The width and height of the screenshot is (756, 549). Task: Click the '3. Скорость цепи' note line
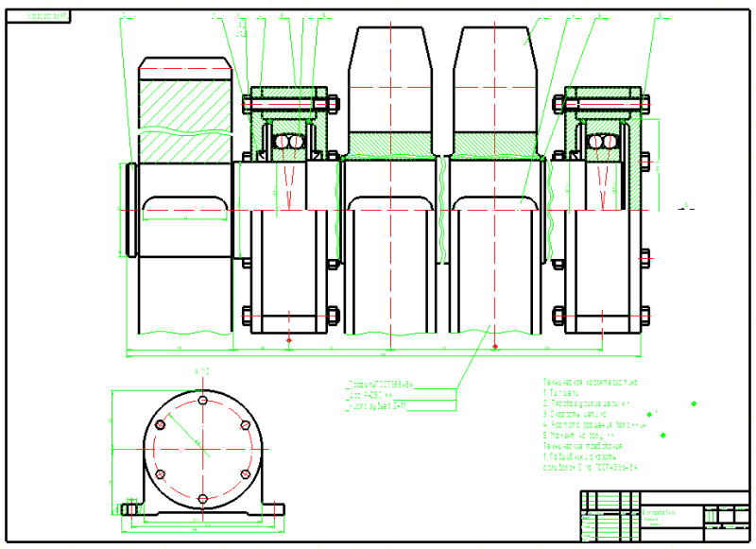pos(575,414)
